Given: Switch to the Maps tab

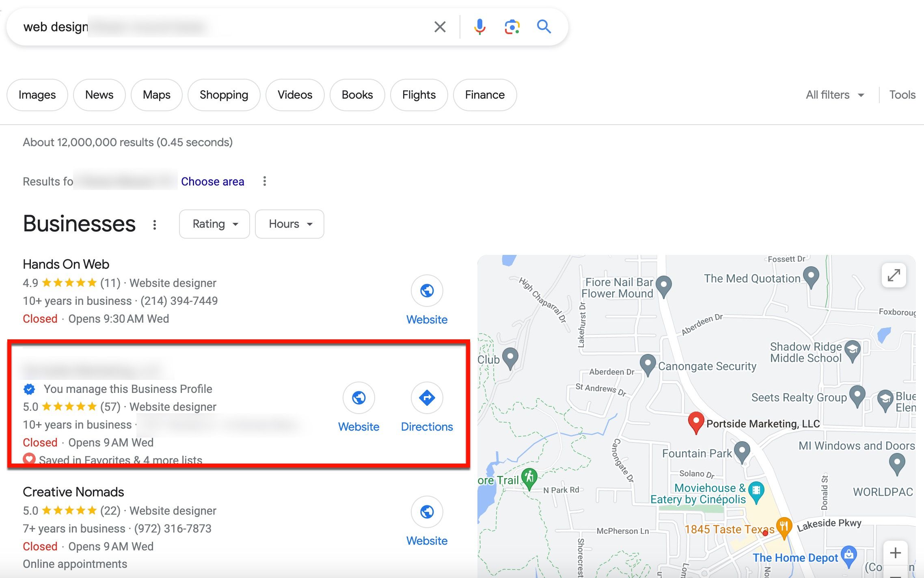Looking at the screenshot, I should point(156,95).
